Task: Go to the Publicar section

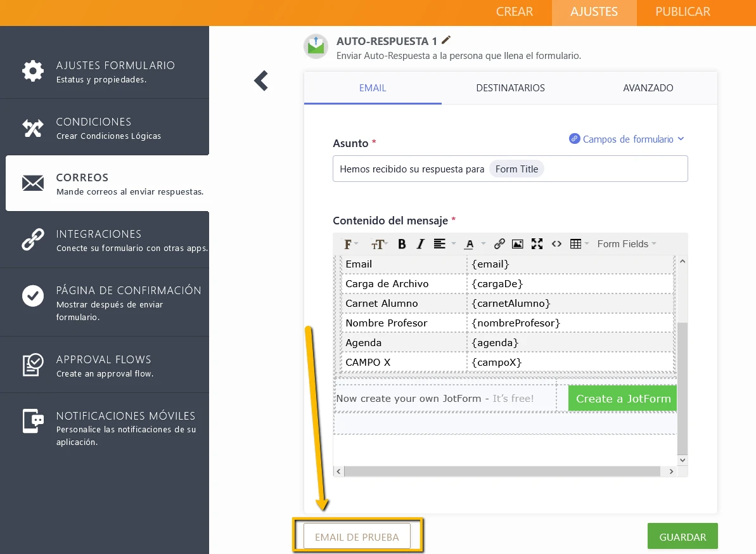Action: (682, 12)
